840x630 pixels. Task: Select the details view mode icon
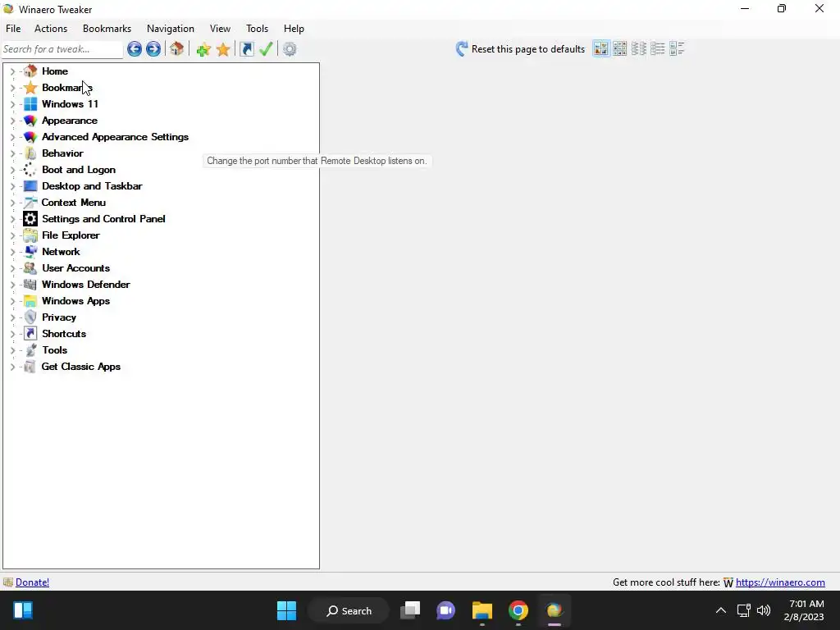pos(677,48)
